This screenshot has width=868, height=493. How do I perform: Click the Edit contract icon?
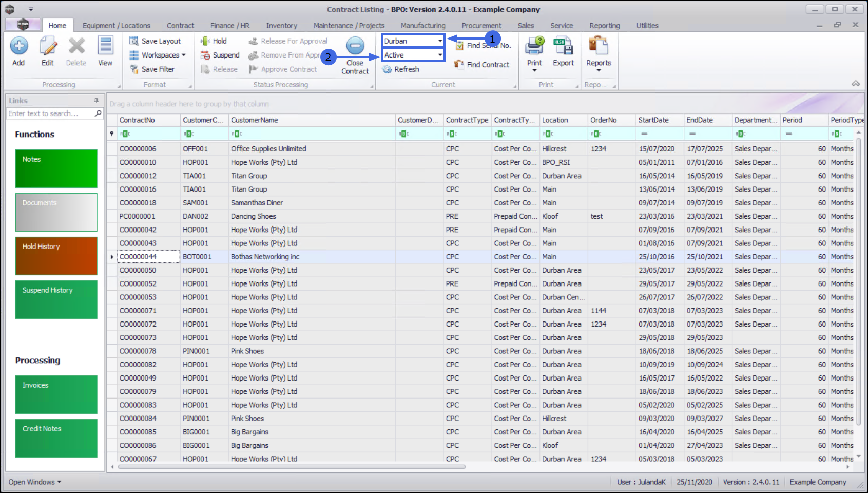48,46
